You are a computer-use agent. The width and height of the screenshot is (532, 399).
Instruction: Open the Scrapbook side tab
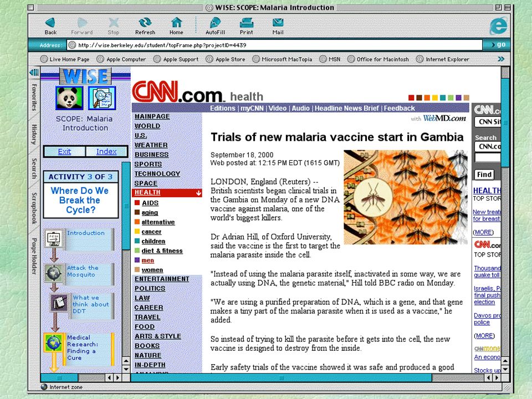coord(34,208)
